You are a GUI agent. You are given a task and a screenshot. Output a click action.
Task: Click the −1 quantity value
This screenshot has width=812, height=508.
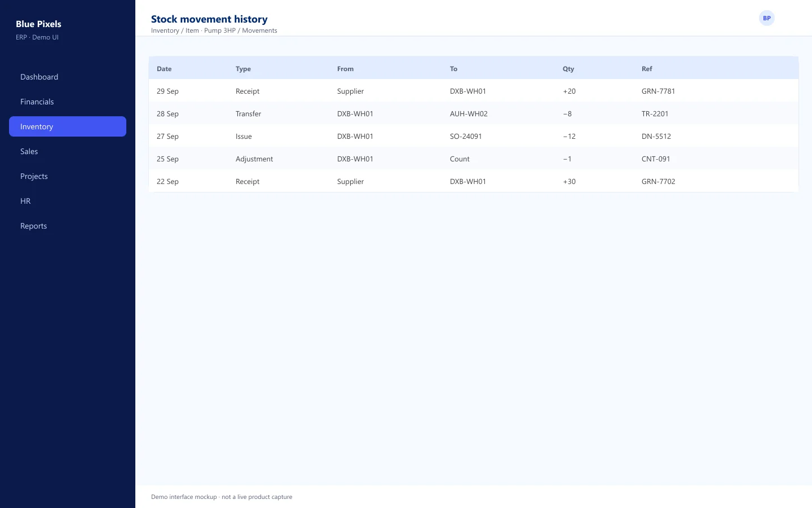[x=567, y=159]
